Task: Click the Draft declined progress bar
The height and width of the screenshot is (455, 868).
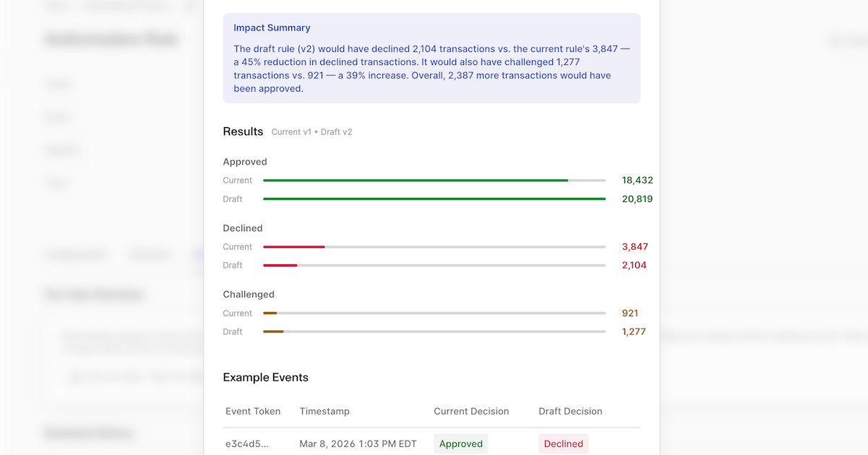Action: click(x=434, y=265)
